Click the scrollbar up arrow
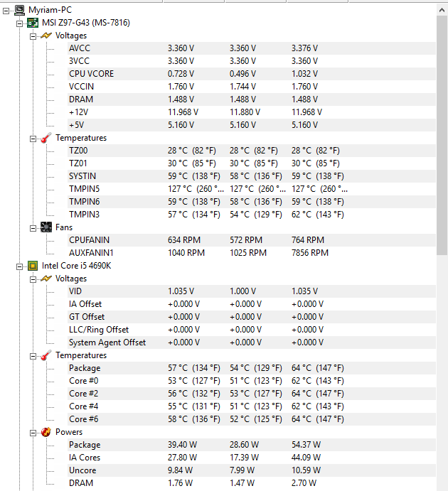The image size is (448, 491). point(442,10)
